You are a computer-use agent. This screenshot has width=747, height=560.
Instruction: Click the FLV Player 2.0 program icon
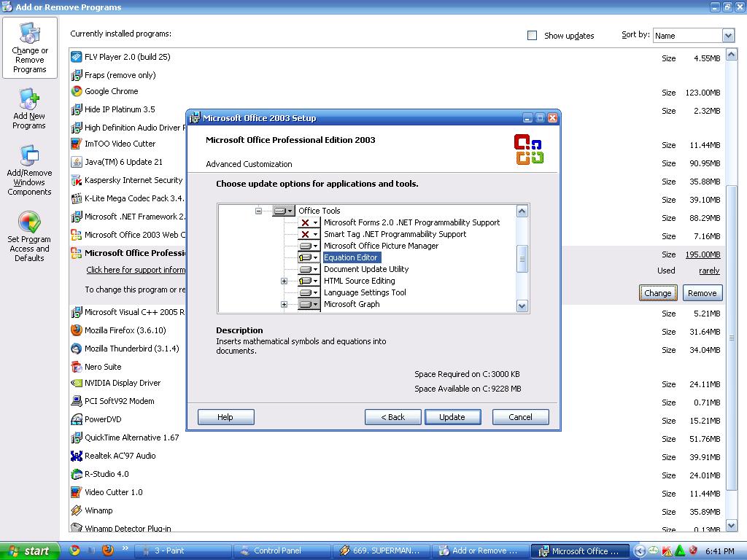(76, 57)
